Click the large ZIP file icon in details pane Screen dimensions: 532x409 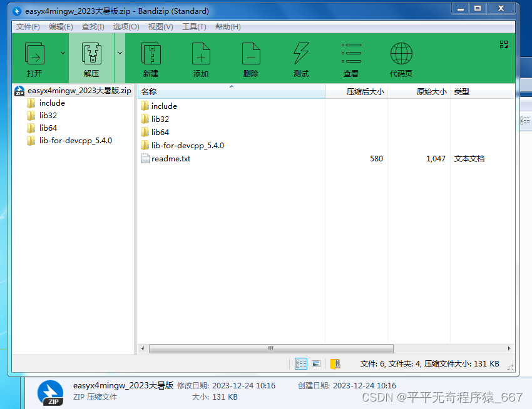51,393
